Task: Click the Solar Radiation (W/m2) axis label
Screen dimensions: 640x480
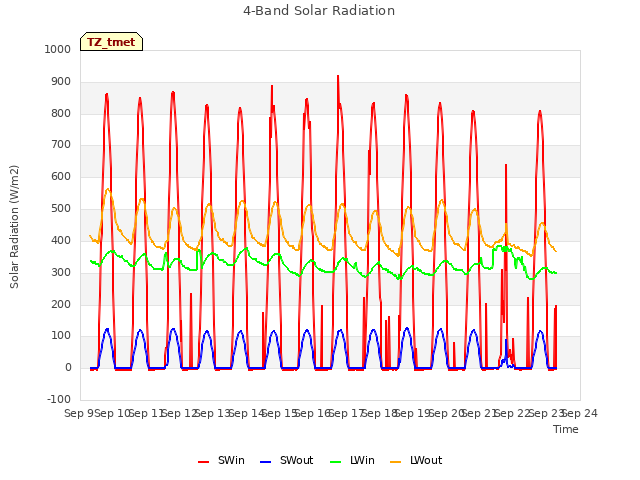Action: [14, 227]
